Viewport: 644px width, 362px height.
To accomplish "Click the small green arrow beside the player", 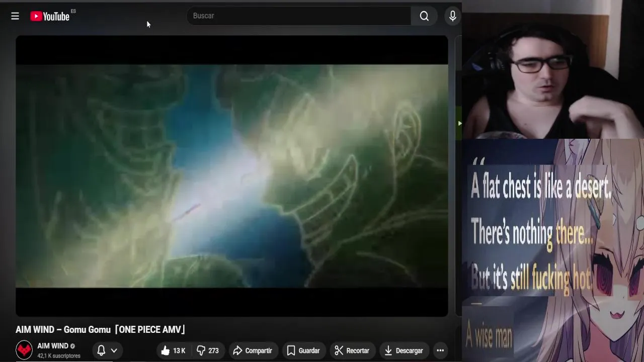I will point(459,123).
